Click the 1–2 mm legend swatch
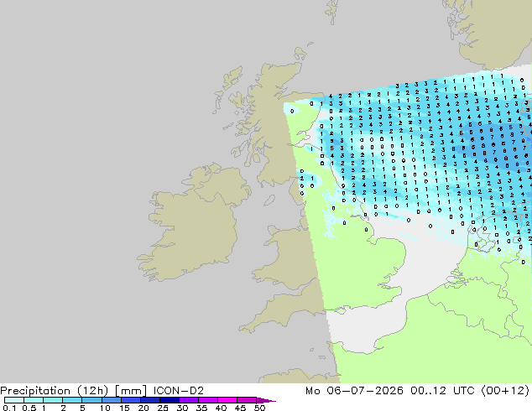The width and height of the screenshot is (532, 411). click(53, 400)
